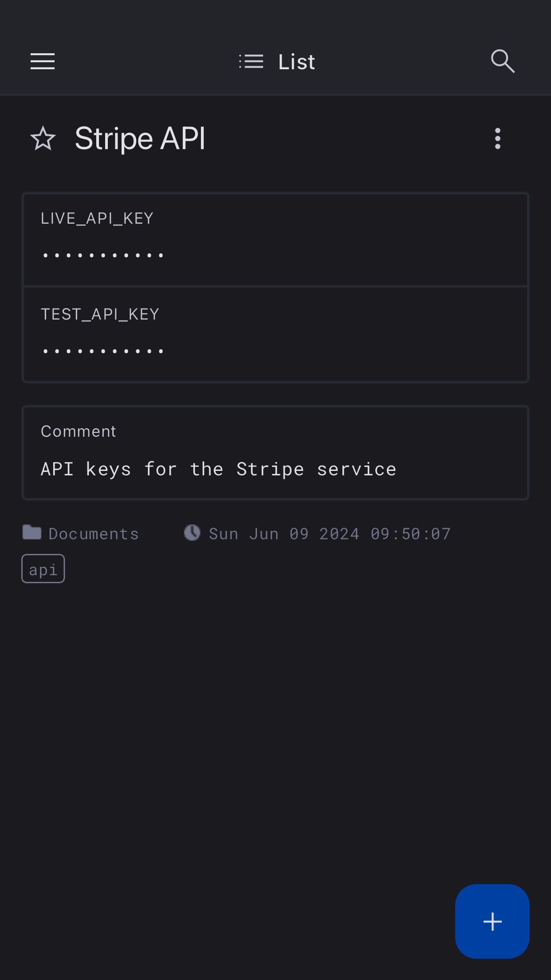Click the folder icon beside Documents
Viewport: 551px width, 980px height.
point(32,532)
